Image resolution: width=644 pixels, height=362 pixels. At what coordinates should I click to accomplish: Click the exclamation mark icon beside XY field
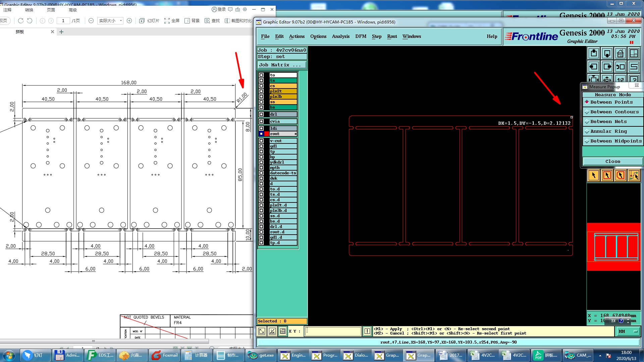tap(367, 331)
